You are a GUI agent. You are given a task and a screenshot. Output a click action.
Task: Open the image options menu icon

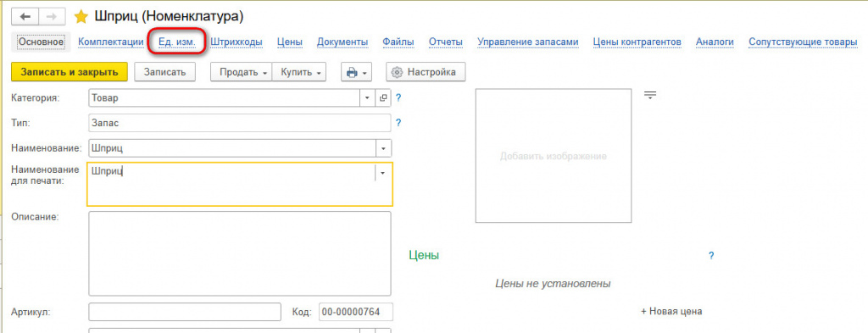coord(650,95)
